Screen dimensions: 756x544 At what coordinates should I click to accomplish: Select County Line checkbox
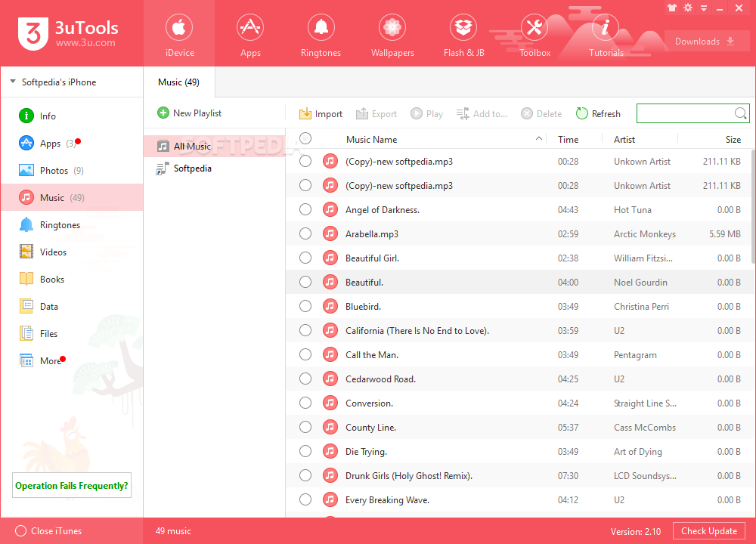[x=305, y=427]
